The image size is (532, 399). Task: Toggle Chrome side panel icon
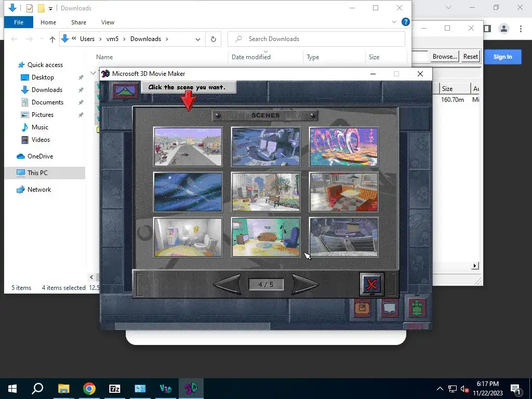487,29
